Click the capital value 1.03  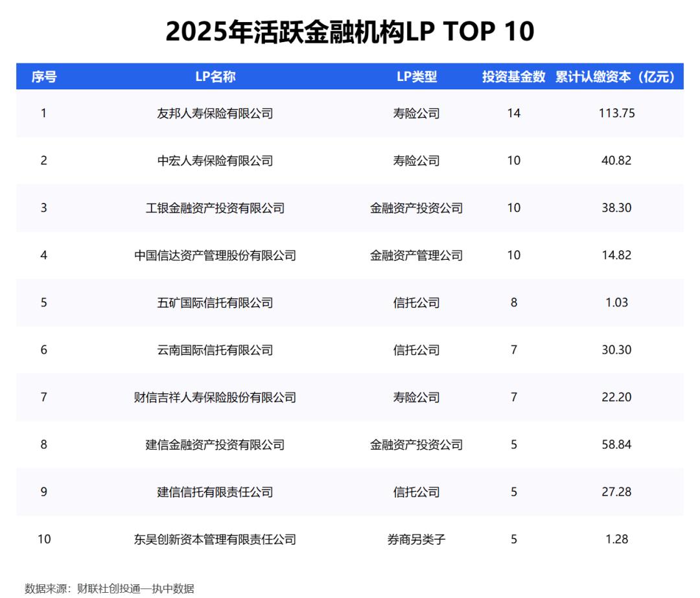tap(616, 303)
